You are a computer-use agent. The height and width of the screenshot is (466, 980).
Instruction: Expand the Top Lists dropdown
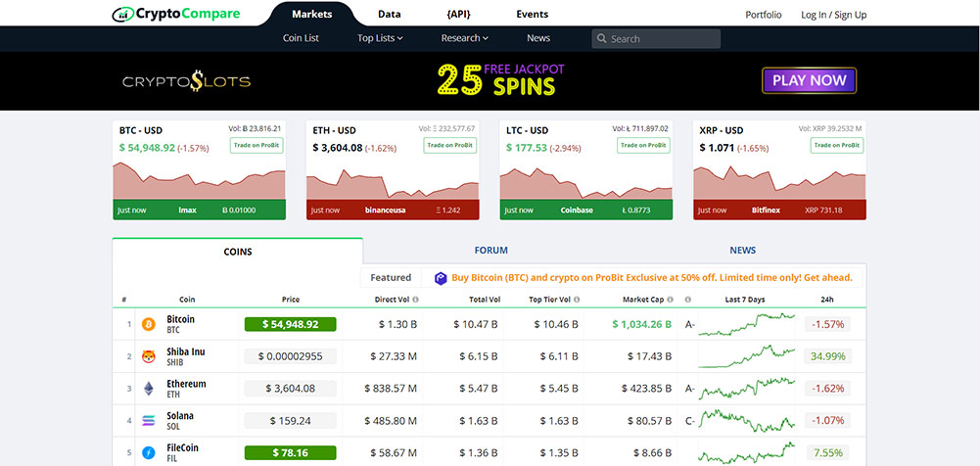point(380,38)
